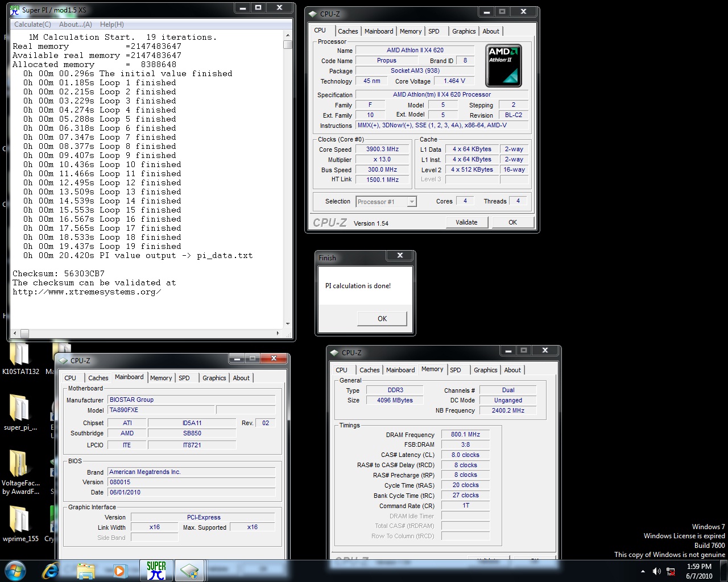Open Mainboard tab in CPU-Z processor window

coord(379,31)
